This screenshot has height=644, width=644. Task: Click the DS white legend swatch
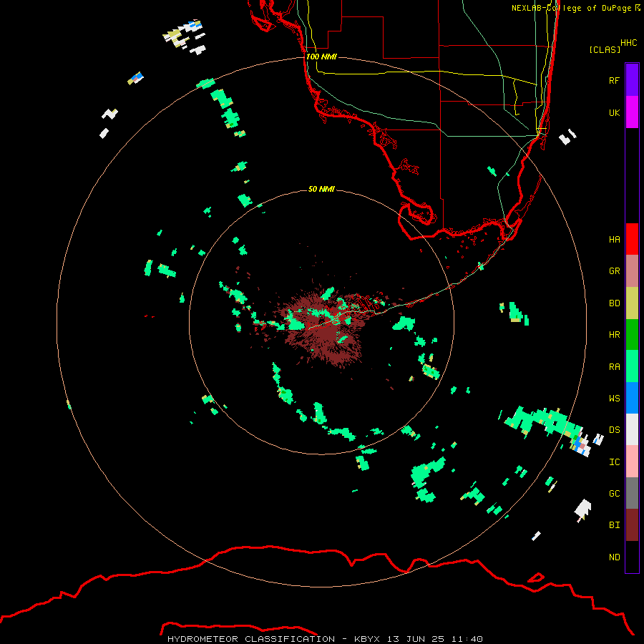click(x=632, y=429)
